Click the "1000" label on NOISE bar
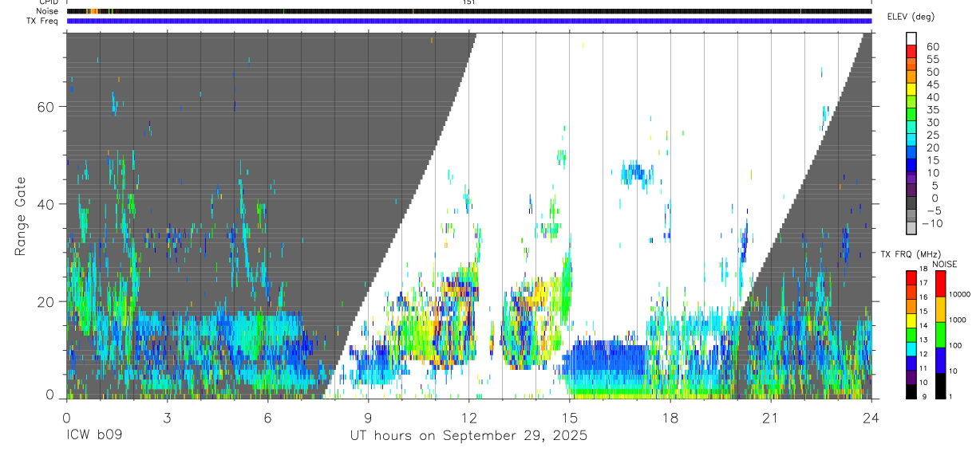The image size is (980, 452). 958,320
